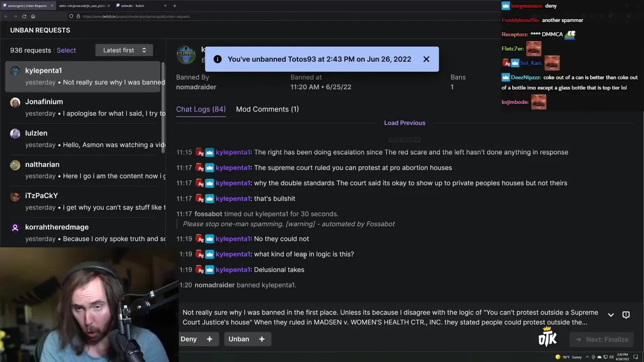Image resolution: width=644 pixels, height=362 pixels.
Task: Click iTzPaCkY's avatar icon
Action: (15, 196)
